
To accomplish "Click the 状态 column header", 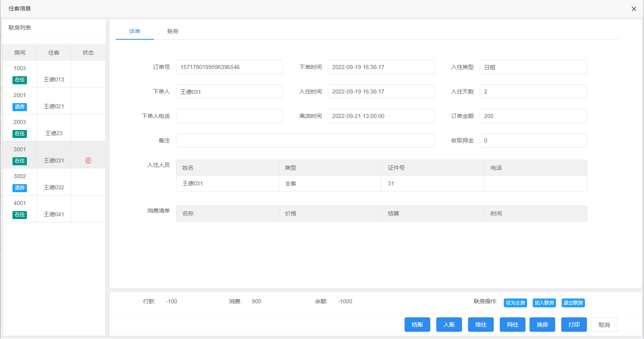I will [x=88, y=53].
